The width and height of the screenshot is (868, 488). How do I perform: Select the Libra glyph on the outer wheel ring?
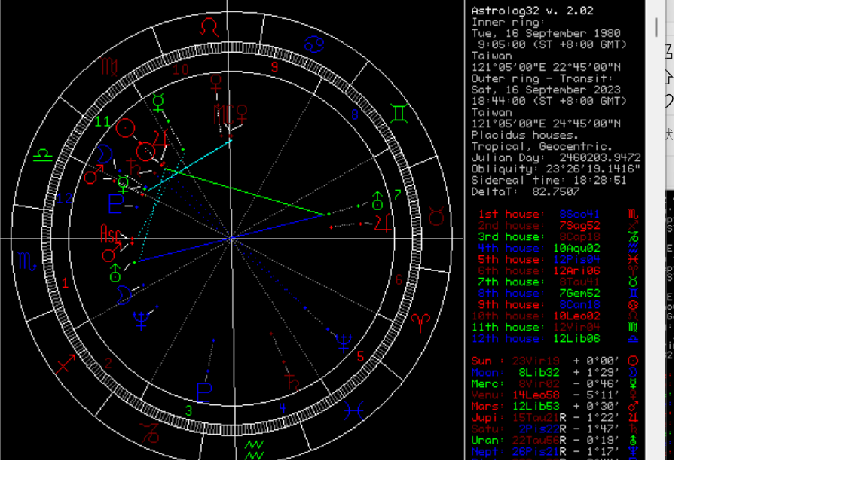(41, 156)
